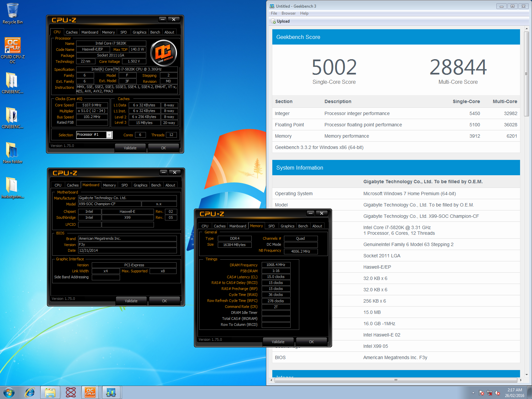Switch to CPU-Z OC taskbar button

click(x=90, y=392)
